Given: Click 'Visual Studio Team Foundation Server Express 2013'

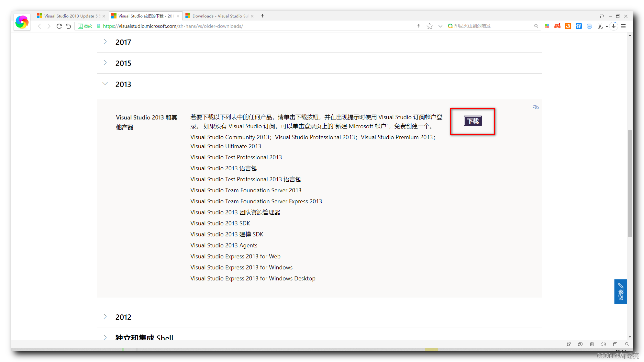Looking at the screenshot, I should tap(256, 201).
